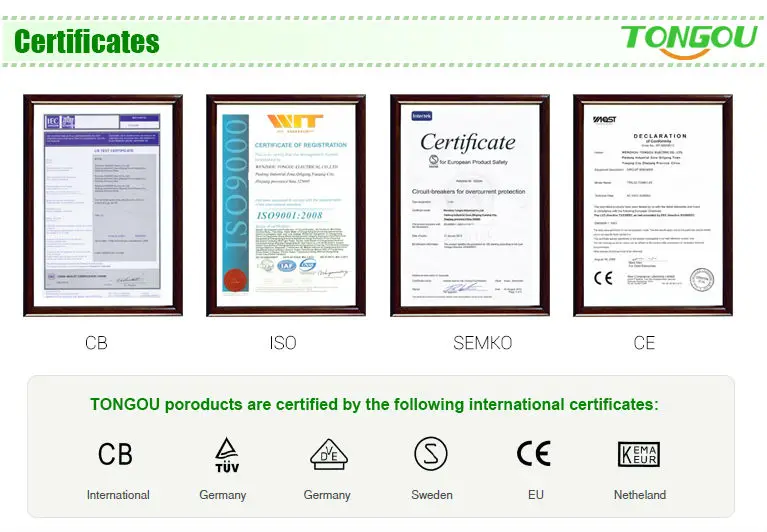Click the Sweden S-mark circle icon
This screenshot has width=767, height=532.
coord(430,453)
